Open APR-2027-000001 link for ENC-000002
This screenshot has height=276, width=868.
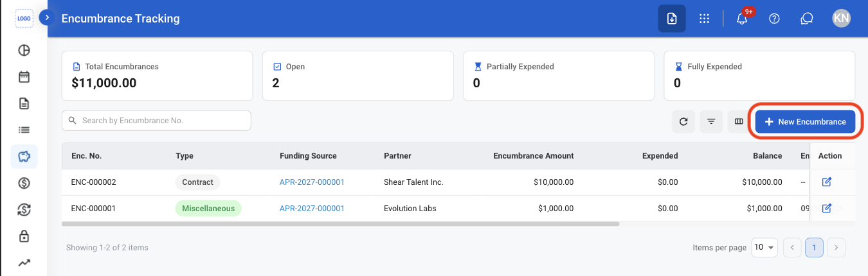coord(312,182)
